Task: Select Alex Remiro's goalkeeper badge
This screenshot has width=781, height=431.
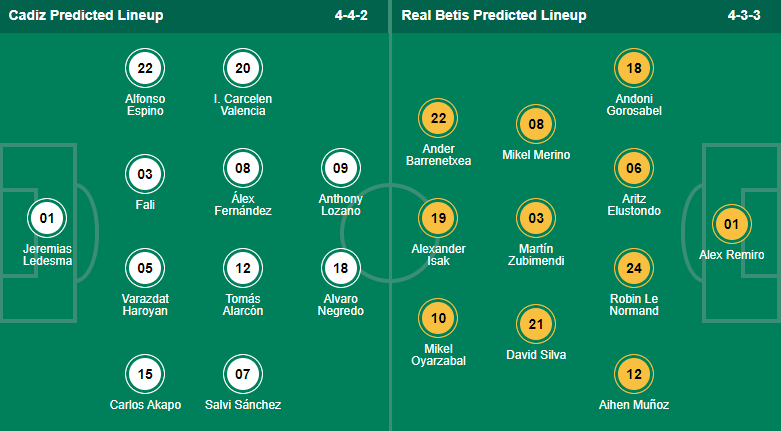Action: [x=731, y=224]
